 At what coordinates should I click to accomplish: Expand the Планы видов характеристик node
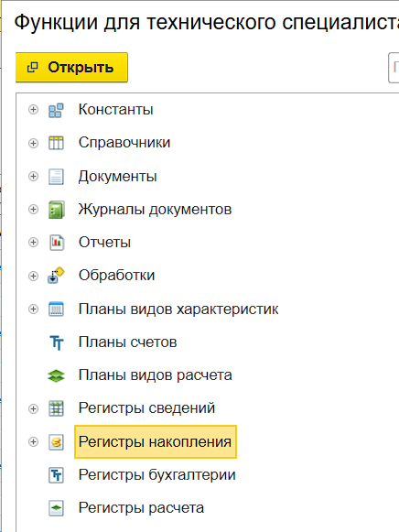(x=33, y=309)
